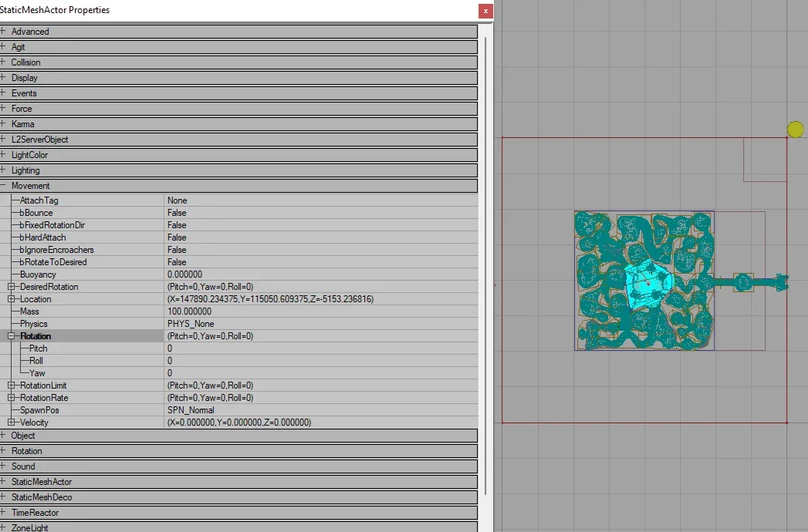
Task: Click the TimeReactor category header
Action: point(238,513)
